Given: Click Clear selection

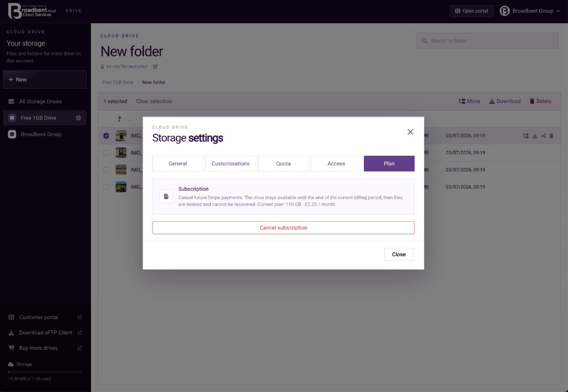Looking at the screenshot, I should (154, 101).
